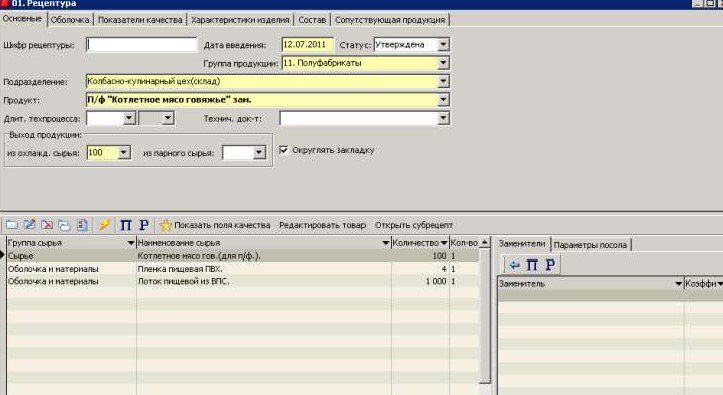Click Показать поля качества button

222,225
